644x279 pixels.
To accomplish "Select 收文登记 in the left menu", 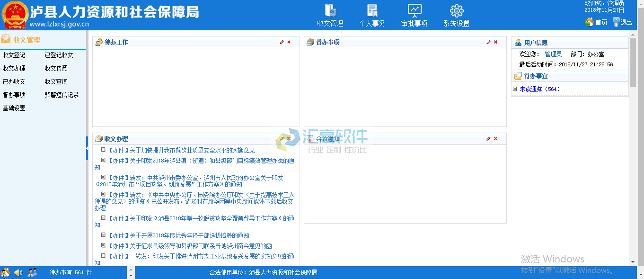I will [x=14, y=55].
